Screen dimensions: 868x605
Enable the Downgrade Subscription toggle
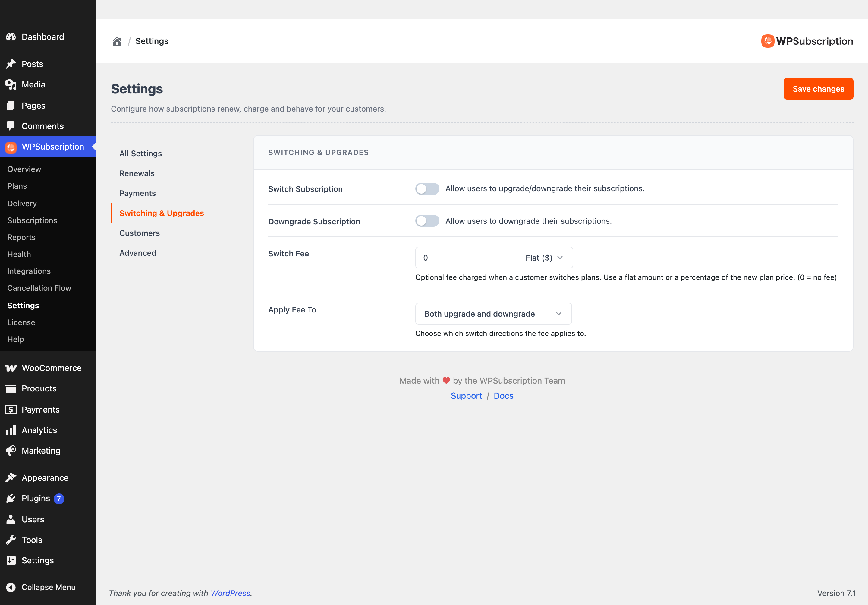point(427,221)
